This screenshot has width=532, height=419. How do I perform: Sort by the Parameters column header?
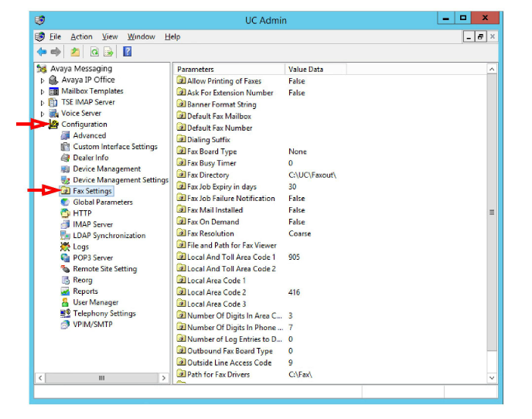229,69
